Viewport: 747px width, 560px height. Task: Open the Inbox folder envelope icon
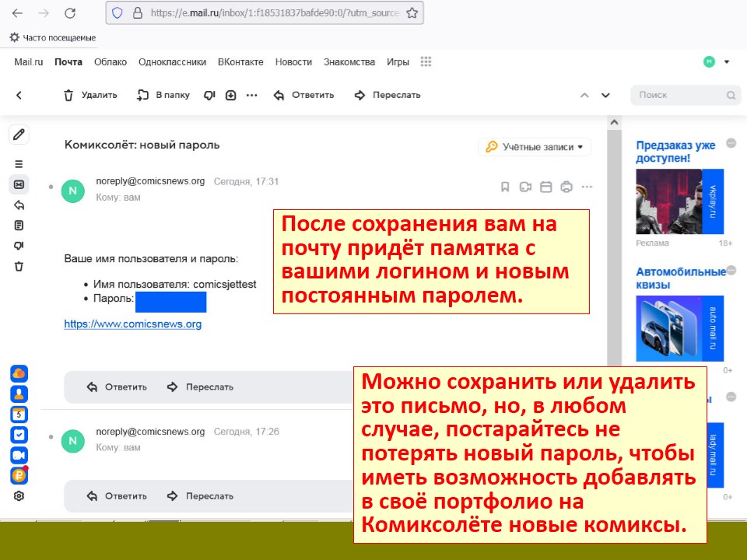(x=19, y=184)
